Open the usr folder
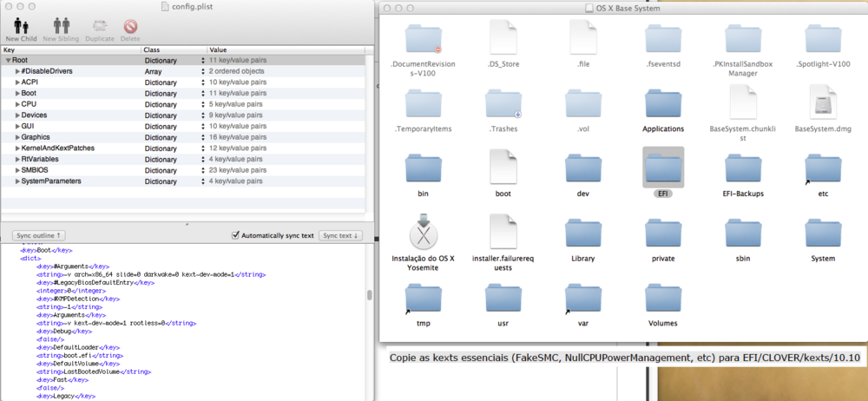This screenshot has height=401, width=868. pos(503,298)
